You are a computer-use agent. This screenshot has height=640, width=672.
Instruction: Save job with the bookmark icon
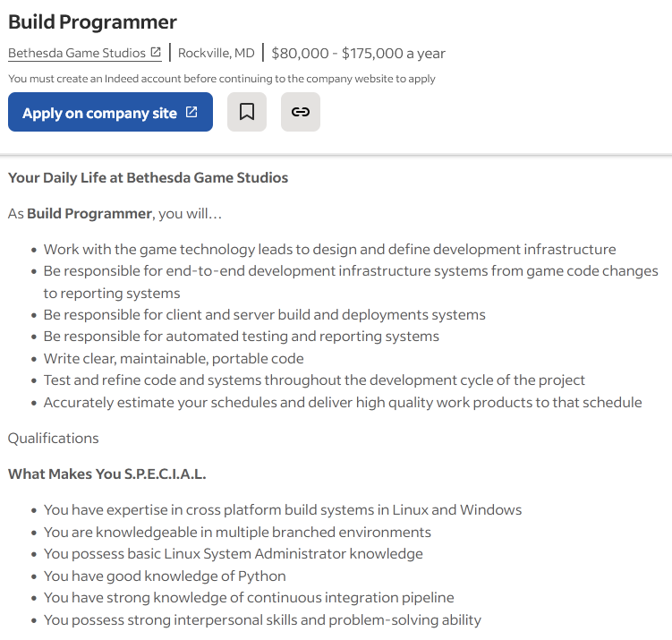[247, 112]
